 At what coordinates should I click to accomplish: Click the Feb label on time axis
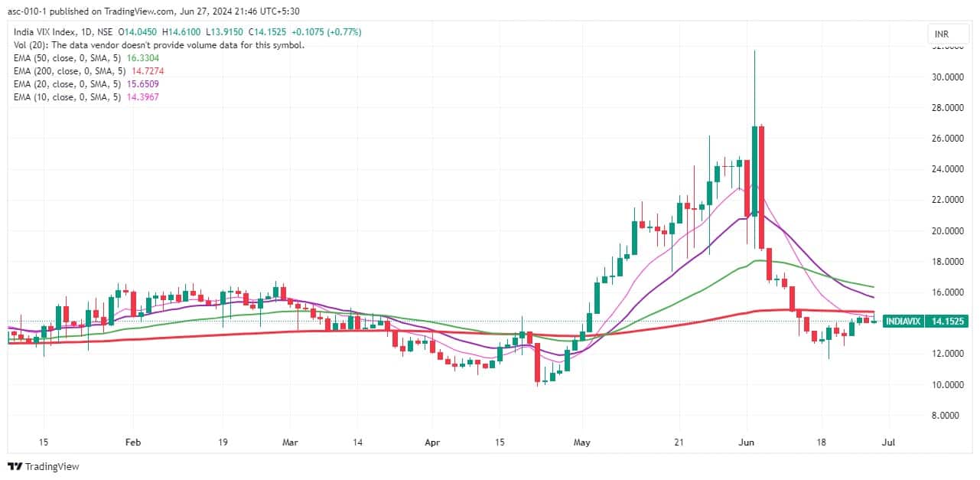point(132,442)
